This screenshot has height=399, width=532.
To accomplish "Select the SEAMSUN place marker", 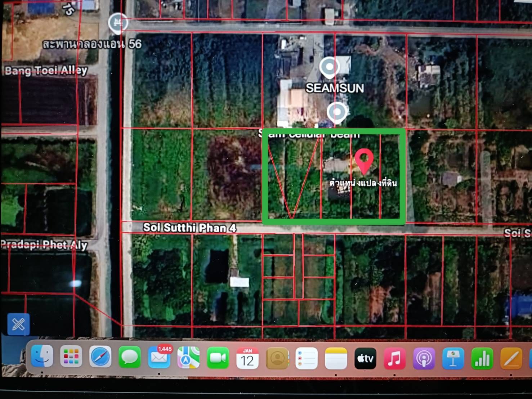I will 330,67.
